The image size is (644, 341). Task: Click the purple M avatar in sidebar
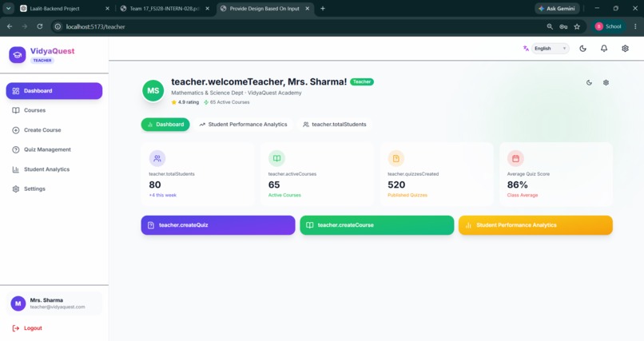[x=18, y=303]
